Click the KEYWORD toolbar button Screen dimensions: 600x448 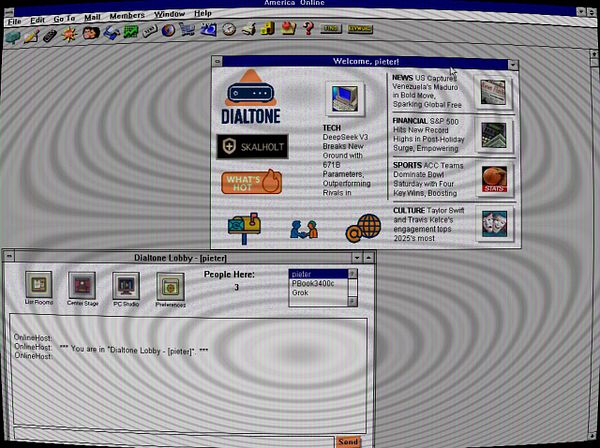point(360,29)
